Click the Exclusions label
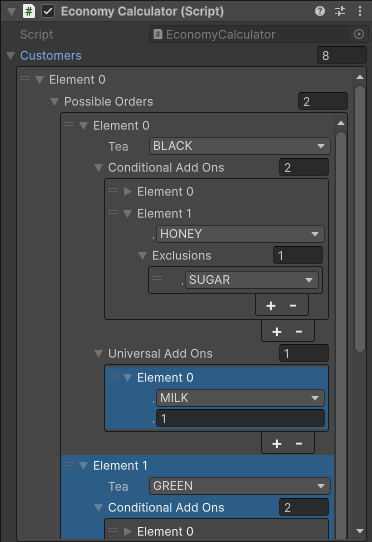 [182, 256]
